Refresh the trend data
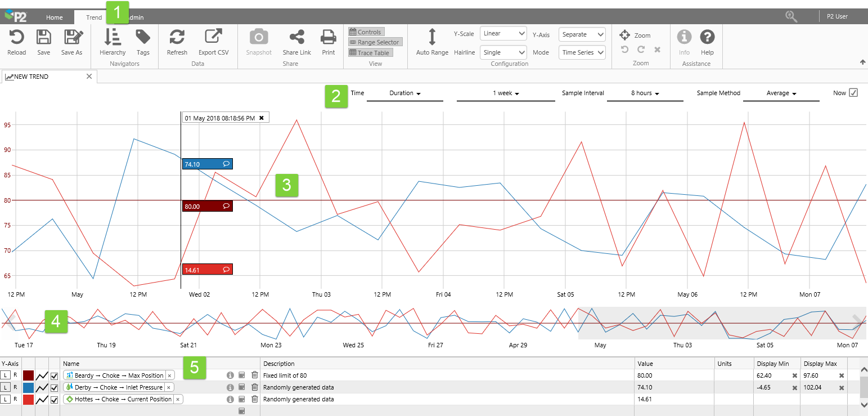 click(177, 37)
